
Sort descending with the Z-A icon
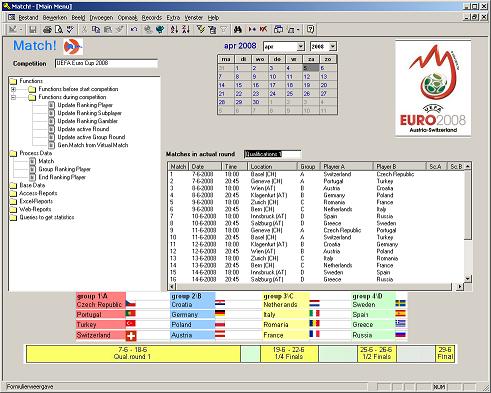click(x=186, y=30)
